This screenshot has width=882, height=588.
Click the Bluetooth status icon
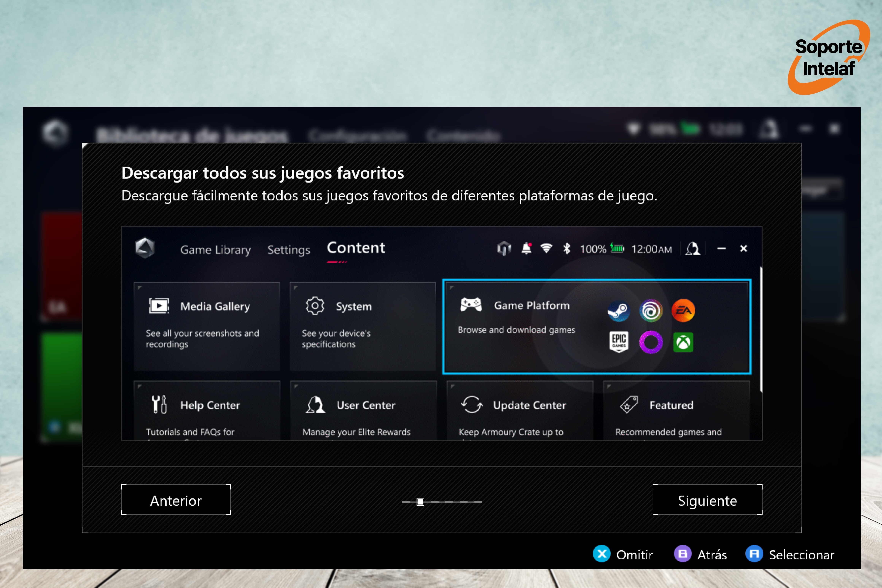566,249
